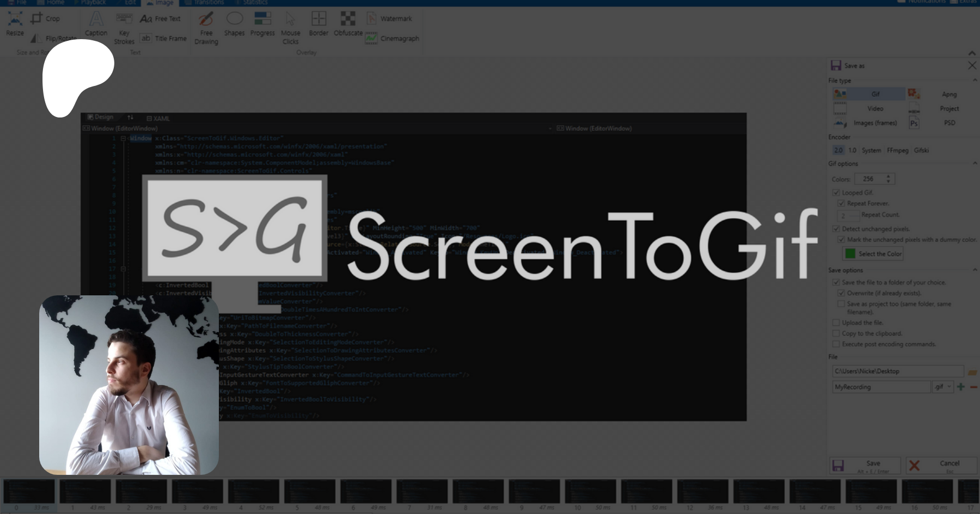Open the Shapes overlay tool

[234, 24]
